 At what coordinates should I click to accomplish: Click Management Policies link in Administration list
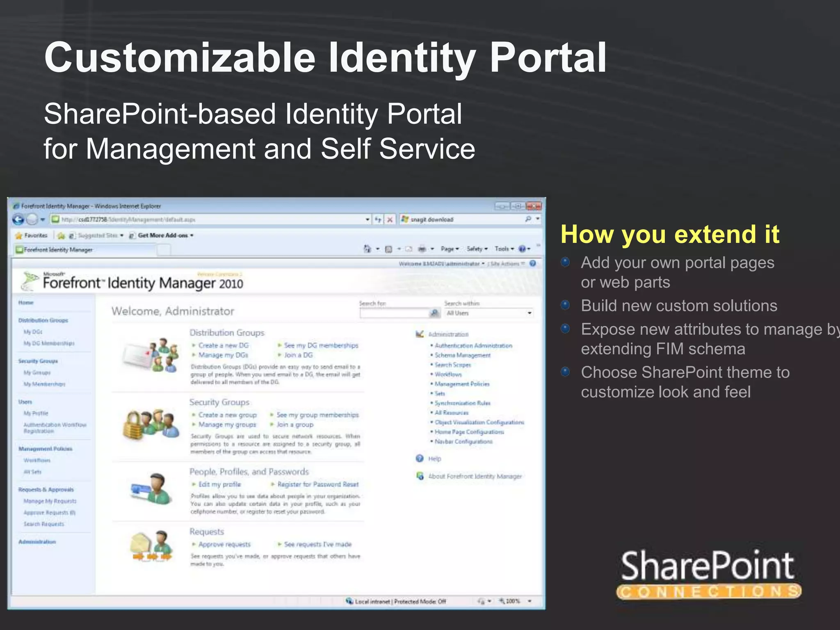point(462,384)
